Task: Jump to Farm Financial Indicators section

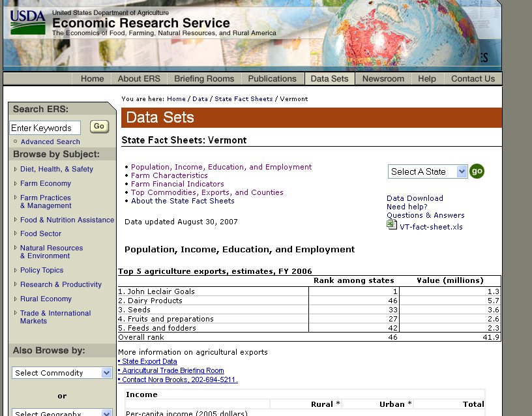Action: pos(177,184)
